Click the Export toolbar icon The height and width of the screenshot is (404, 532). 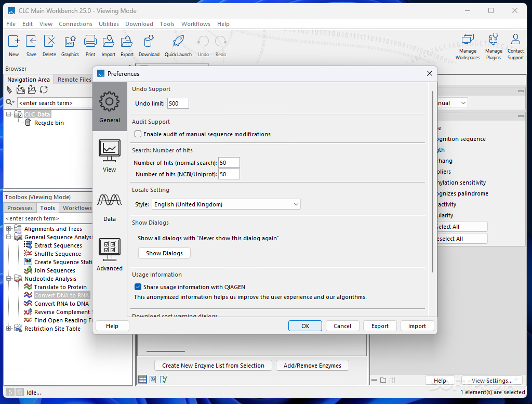(127, 42)
